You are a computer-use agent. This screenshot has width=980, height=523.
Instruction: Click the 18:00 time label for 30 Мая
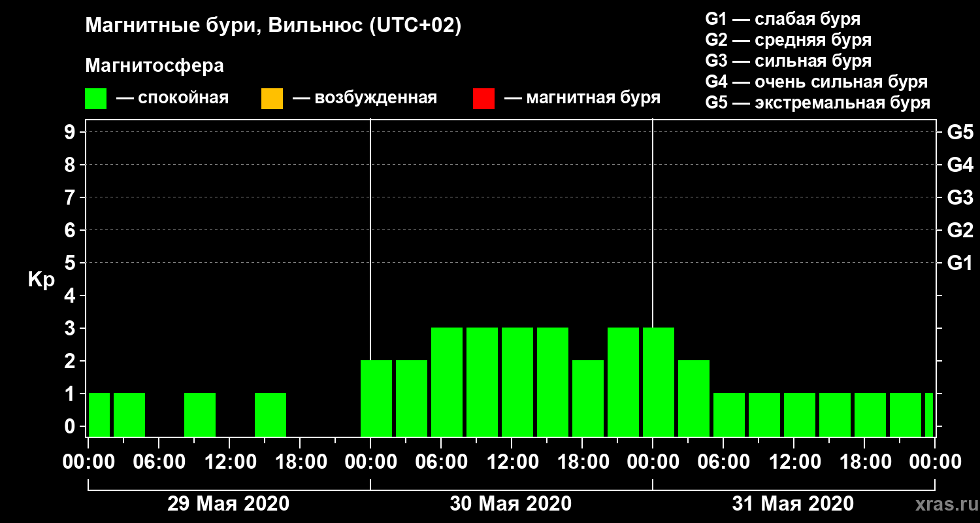582,462
